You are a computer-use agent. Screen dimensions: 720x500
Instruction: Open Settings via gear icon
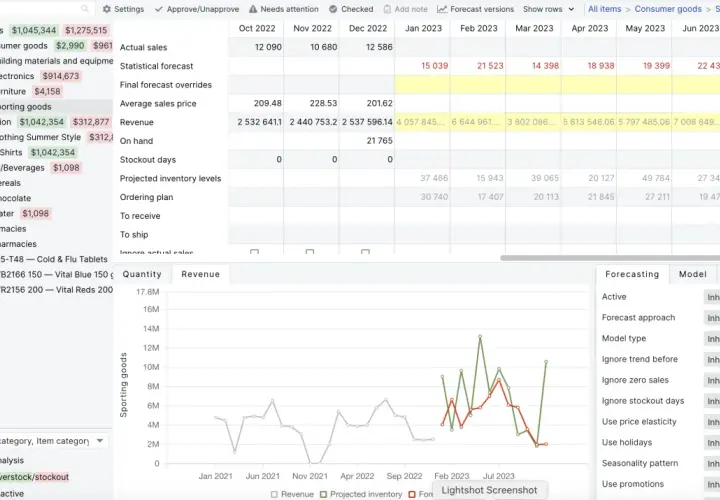(107, 9)
